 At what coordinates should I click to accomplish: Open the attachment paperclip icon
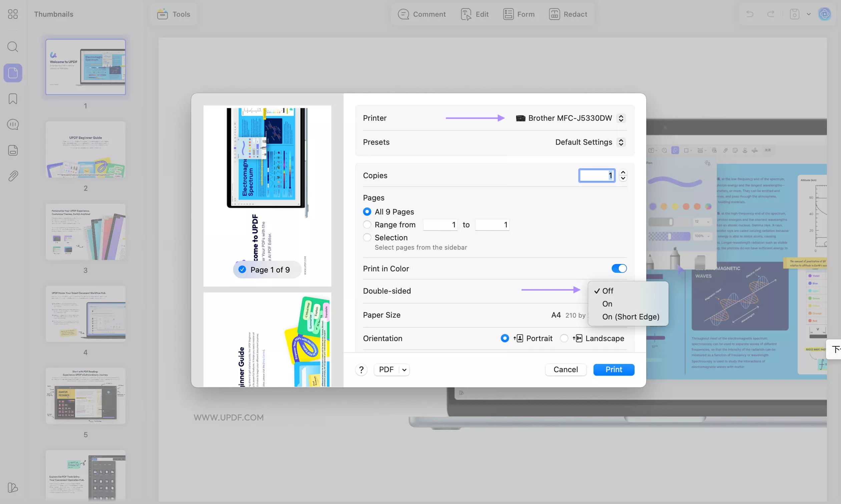pos(13,176)
